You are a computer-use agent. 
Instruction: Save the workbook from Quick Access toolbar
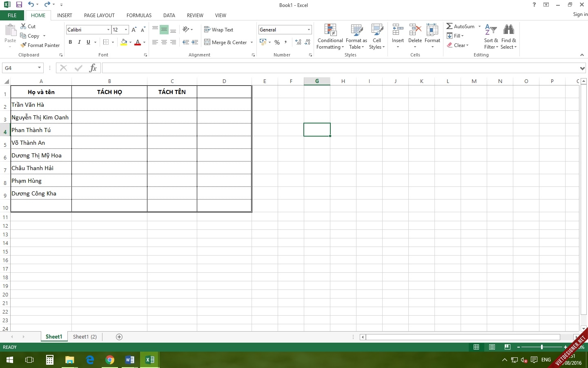(19, 4)
